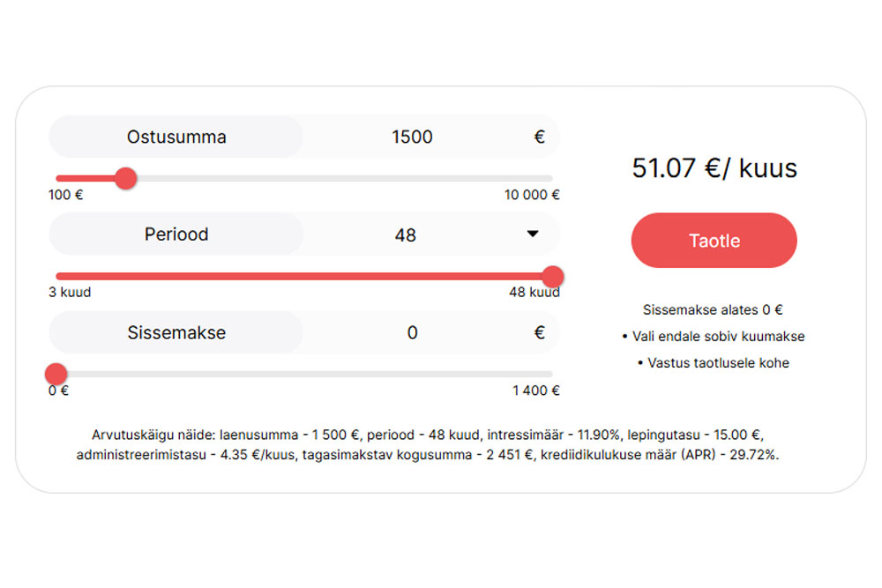Click the 10 000 € maximum label

(532, 196)
